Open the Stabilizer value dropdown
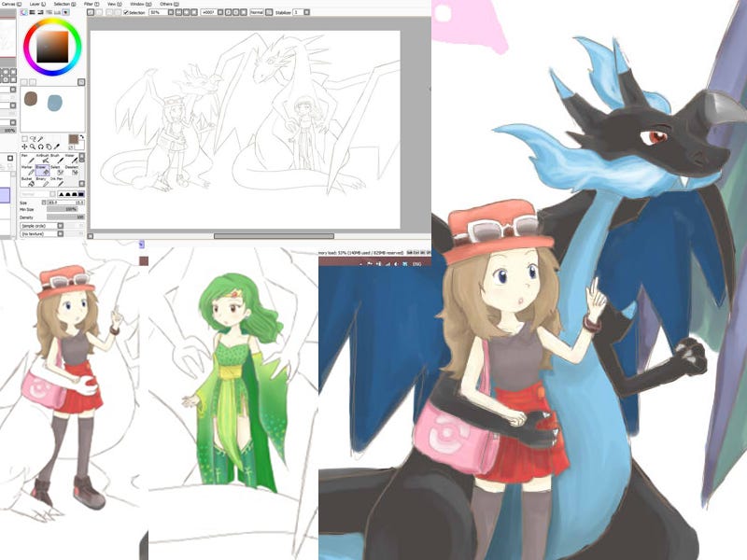 point(306,12)
